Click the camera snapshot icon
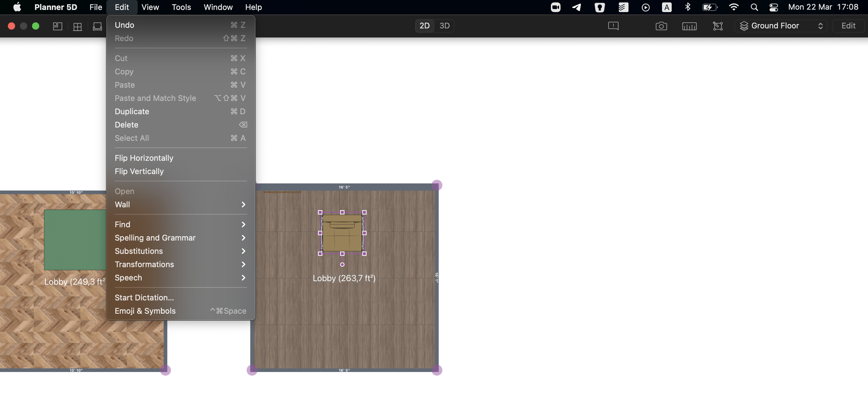The height and width of the screenshot is (411, 868). click(x=661, y=26)
